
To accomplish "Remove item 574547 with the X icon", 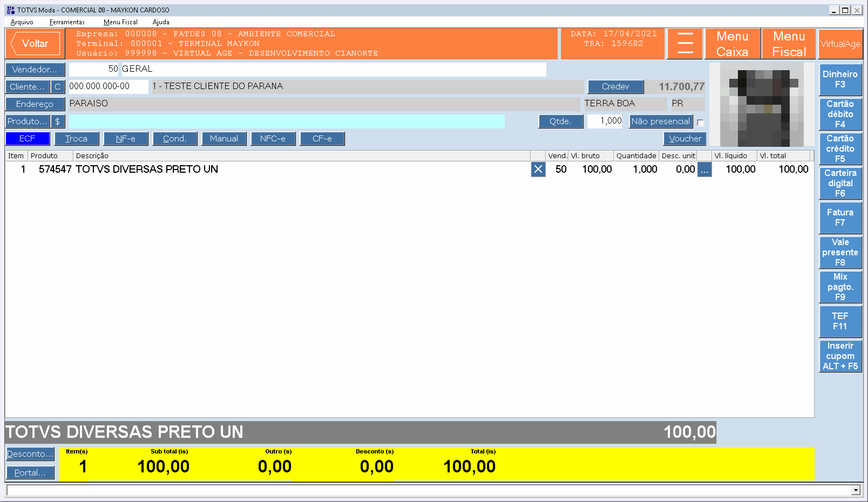I will point(538,169).
